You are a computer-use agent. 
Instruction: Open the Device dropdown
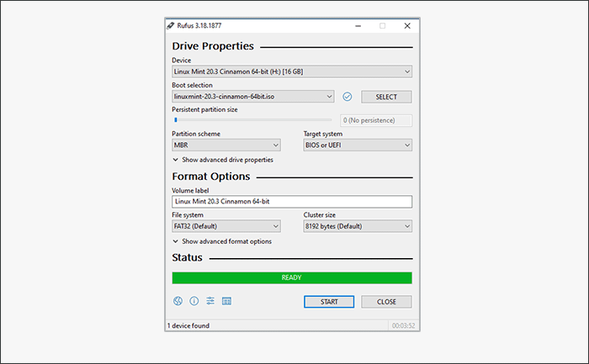[292, 71]
